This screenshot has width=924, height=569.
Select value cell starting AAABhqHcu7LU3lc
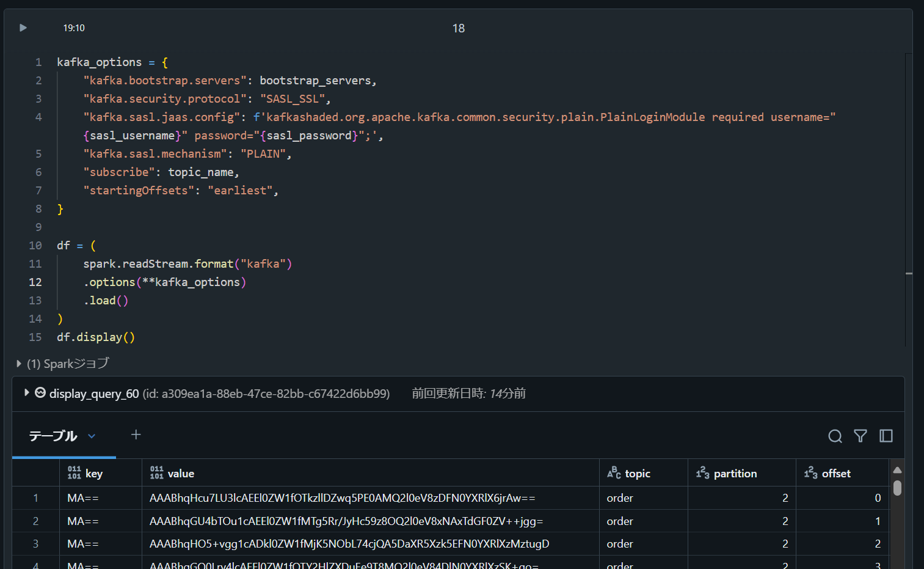click(x=371, y=498)
